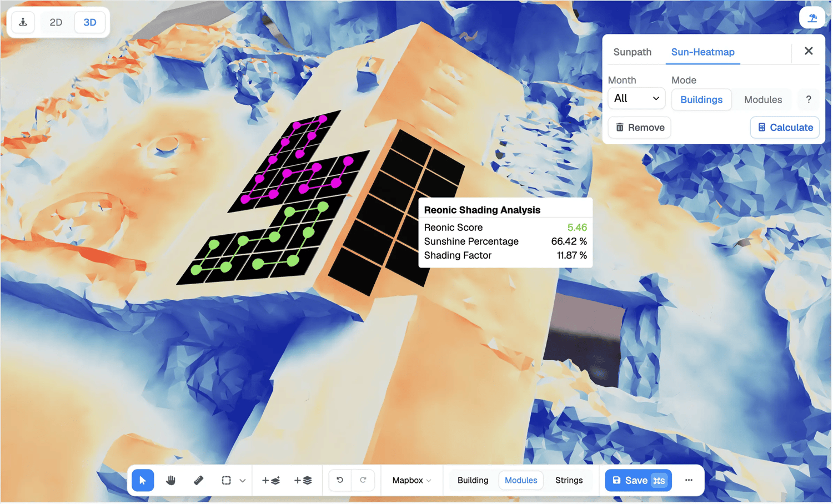Viewport: 833px width, 504px height.
Task: Open the Sunpath tab
Action: coord(632,52)
